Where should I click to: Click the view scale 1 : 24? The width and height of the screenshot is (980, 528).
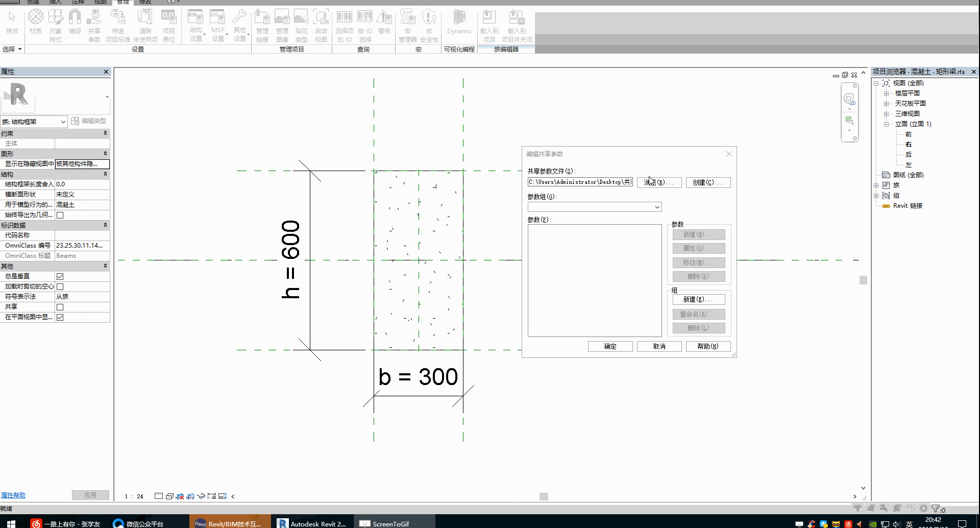click(x=134, y=496)
